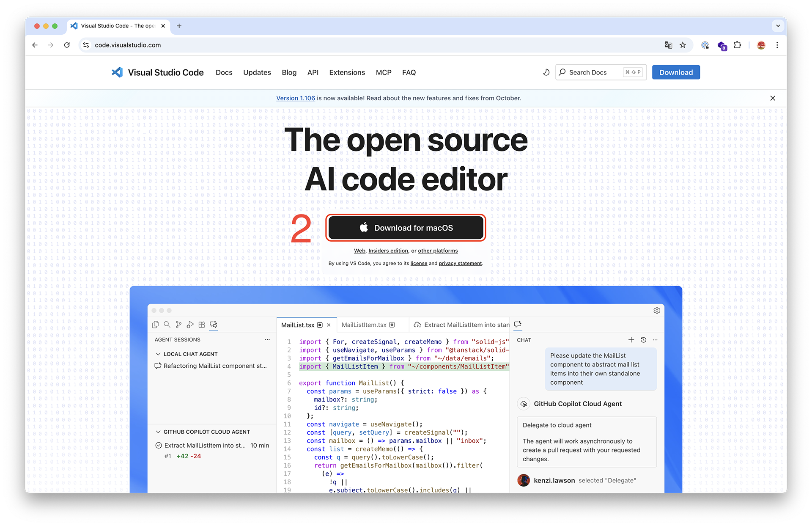Image resolution: width=812 pixels, height=526 pixels.
Task: Open the Run and Debug view
Action: tap(190, 324)
